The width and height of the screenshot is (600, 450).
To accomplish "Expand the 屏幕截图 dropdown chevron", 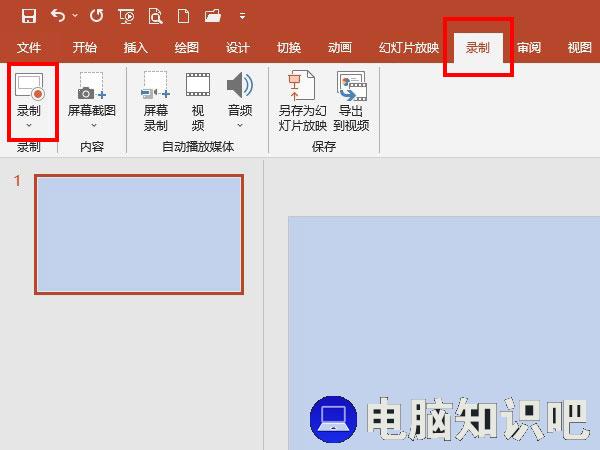I will [94, 125].
